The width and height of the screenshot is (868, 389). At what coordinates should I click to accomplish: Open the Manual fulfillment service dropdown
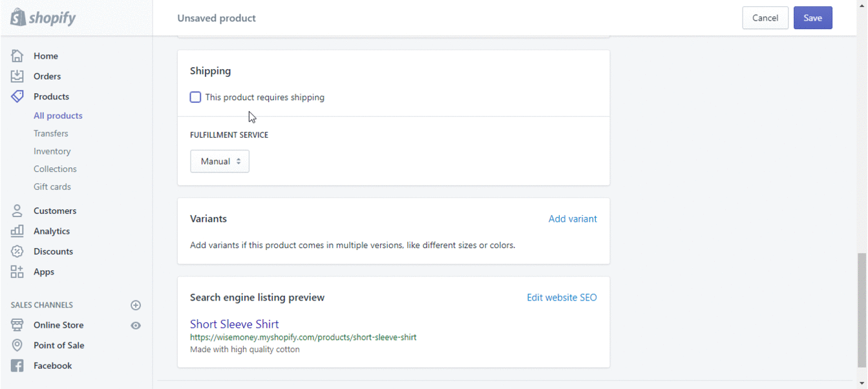coord(220,162)
